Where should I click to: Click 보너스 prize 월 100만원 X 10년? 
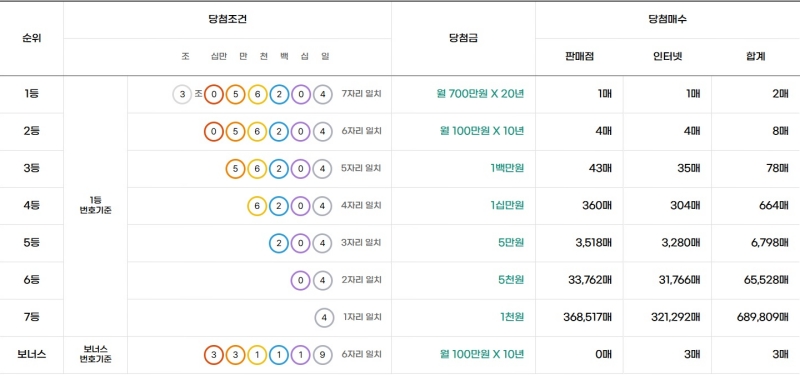(482, 355)
